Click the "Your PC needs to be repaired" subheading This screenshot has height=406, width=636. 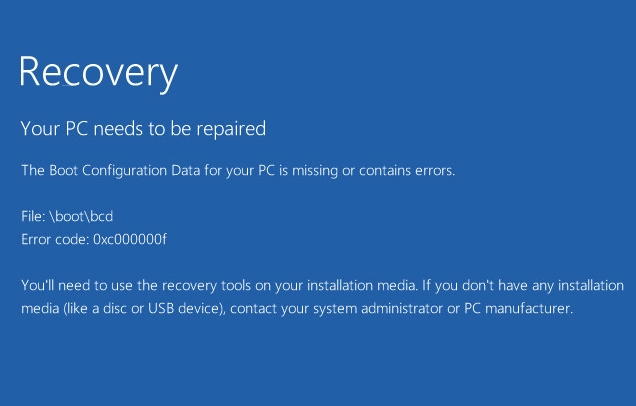coord(143,128)
